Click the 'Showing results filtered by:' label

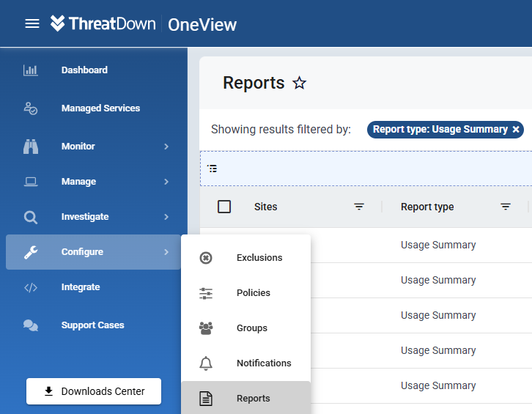click(281, 129)
